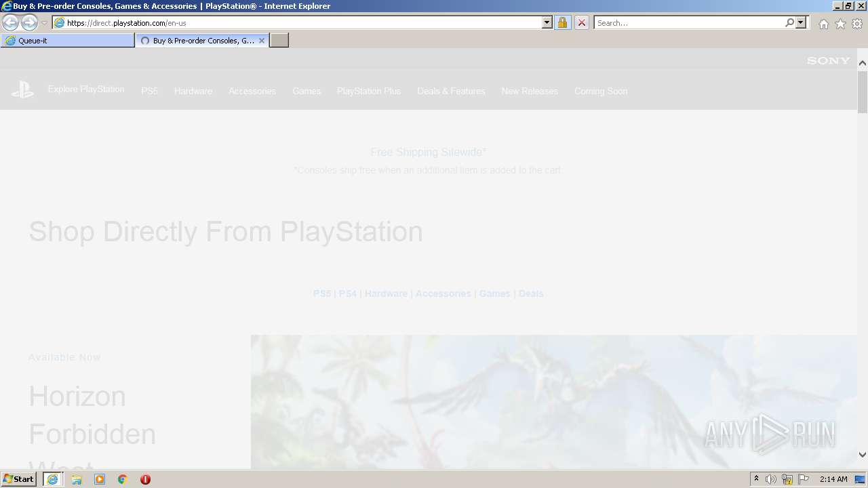Click the browser Back arrow button
The height and width of the screenshot is (488, 868).
[x=10, y=22]
